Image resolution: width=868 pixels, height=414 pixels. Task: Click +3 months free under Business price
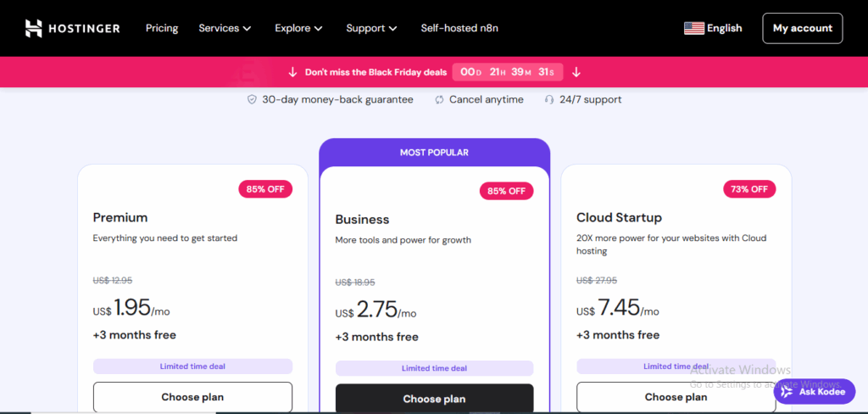[377, 338]
